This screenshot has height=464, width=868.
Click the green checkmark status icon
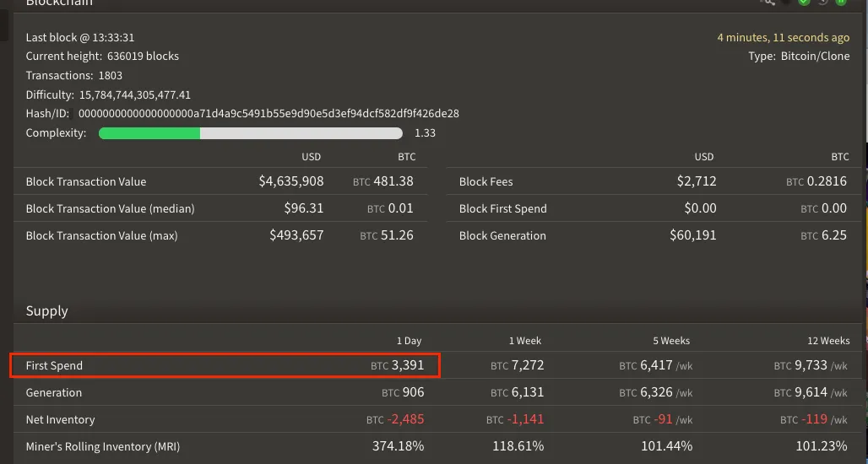(805, 3)
